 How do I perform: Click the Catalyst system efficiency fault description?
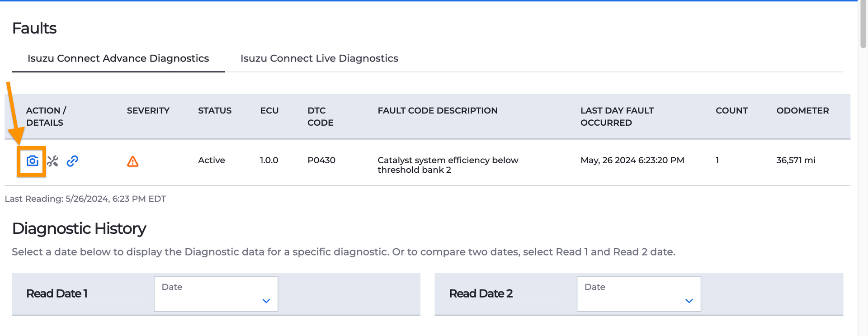pyautogui.click(x=448, y=165)
